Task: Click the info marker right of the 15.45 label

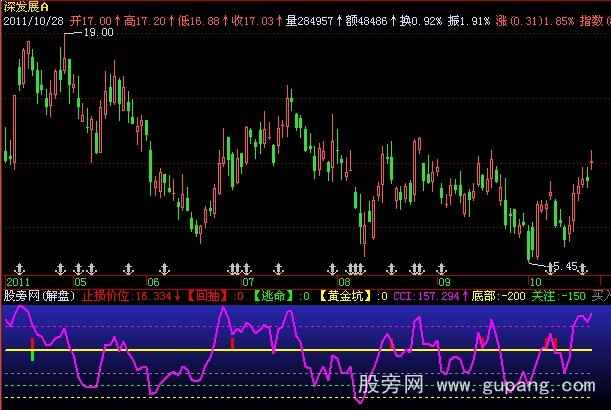Action: pyautogui.click(x=583, y=269)
